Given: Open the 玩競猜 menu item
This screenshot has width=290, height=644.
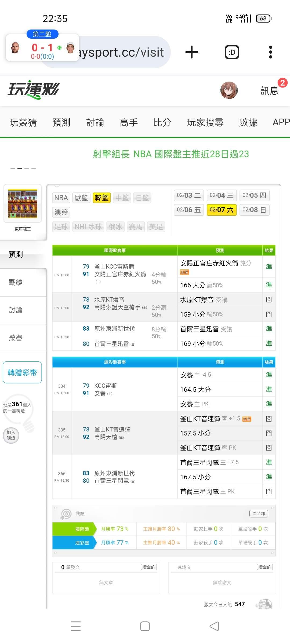Looking at the screenshot, I should pyautogui.click(x=23, y=122).
